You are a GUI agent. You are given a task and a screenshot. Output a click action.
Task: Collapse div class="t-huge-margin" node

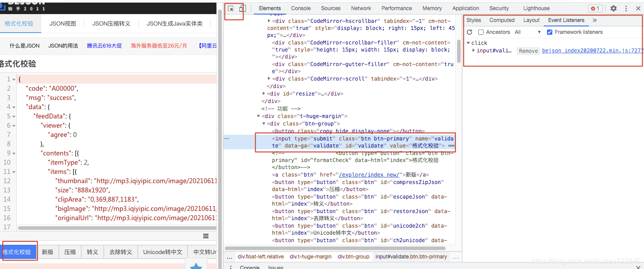[x=259, y=116]
